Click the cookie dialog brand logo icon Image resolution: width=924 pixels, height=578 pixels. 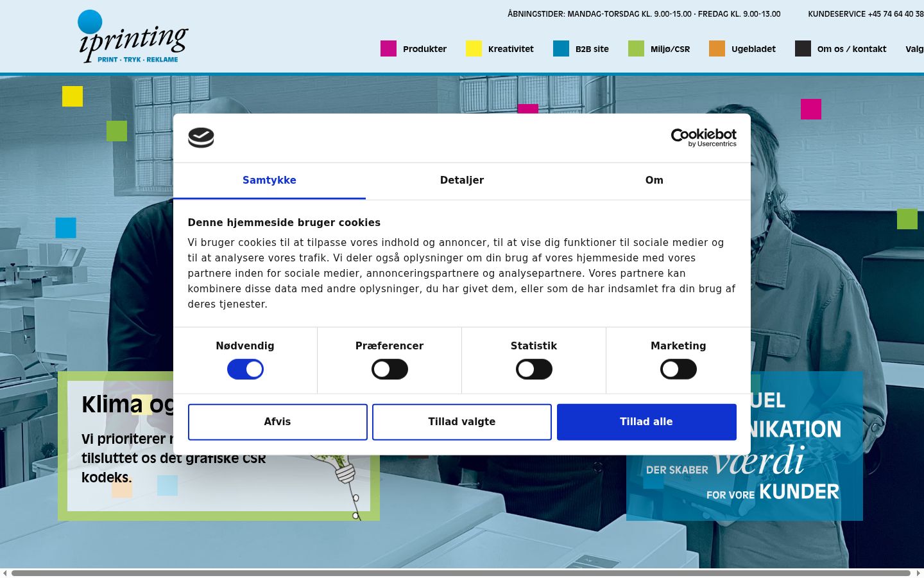[201, 137]
